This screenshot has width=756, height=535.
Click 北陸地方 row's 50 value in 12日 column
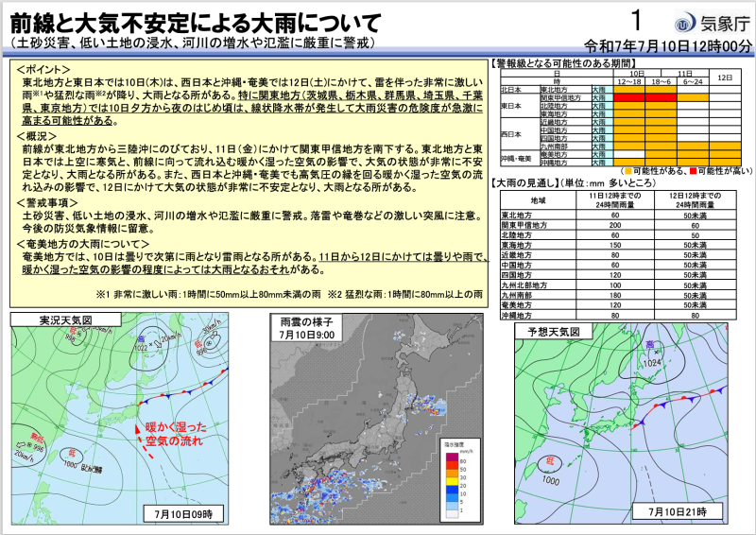click(x=696, y=235)
